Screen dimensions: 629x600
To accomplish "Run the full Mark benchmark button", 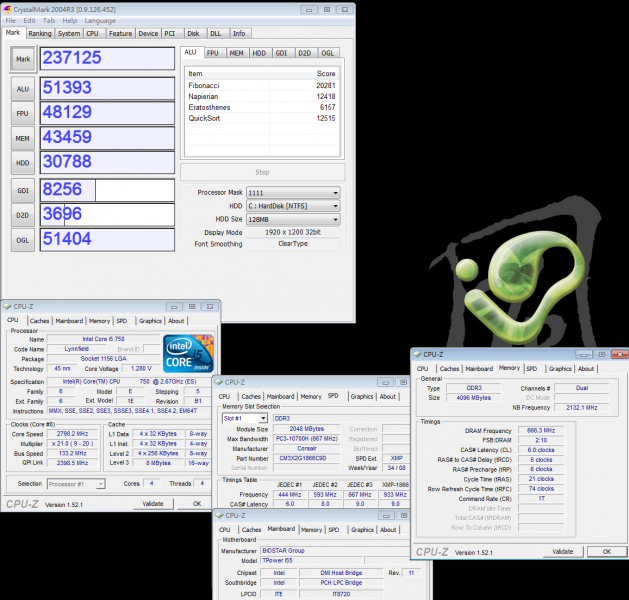I will tap(21, 59).
